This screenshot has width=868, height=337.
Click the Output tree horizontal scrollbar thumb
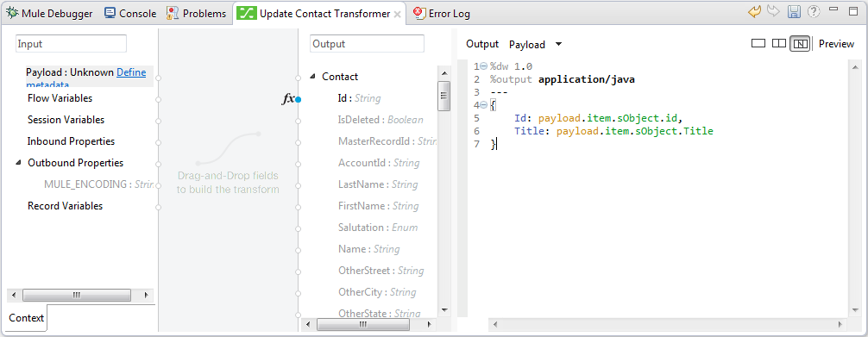pyautogui.click(x=363, y=324)
